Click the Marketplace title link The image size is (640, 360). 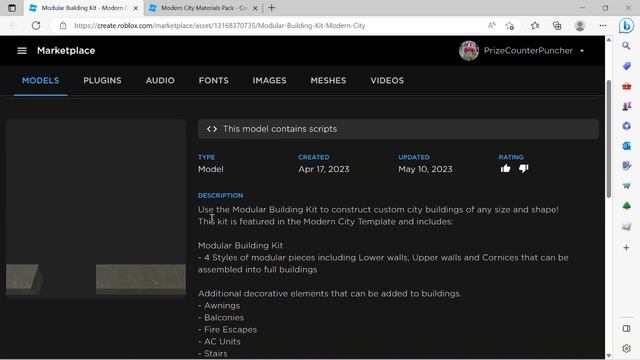click(x=66, y=51)
